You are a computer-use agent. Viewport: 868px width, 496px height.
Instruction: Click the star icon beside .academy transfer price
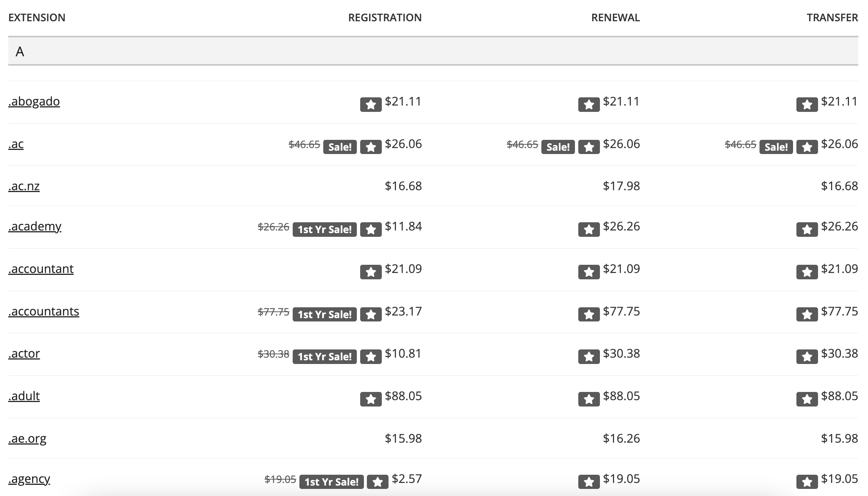point(807,229)
